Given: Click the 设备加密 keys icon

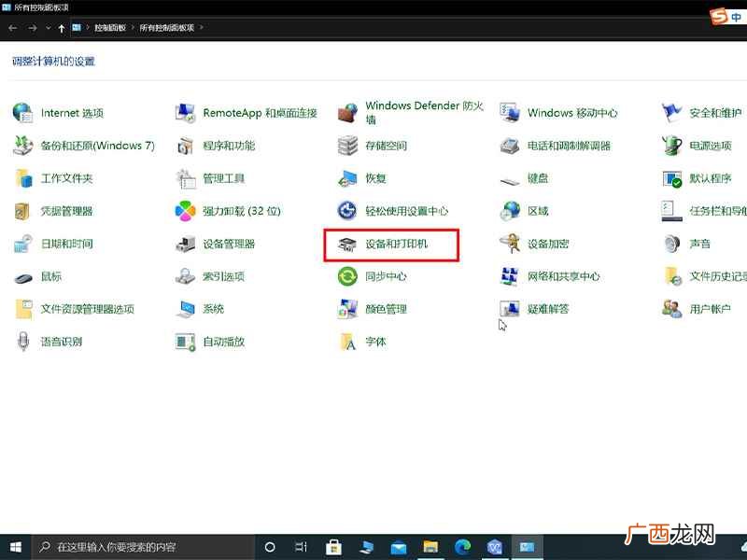Looking at the screenshot, I should [510, 244].
